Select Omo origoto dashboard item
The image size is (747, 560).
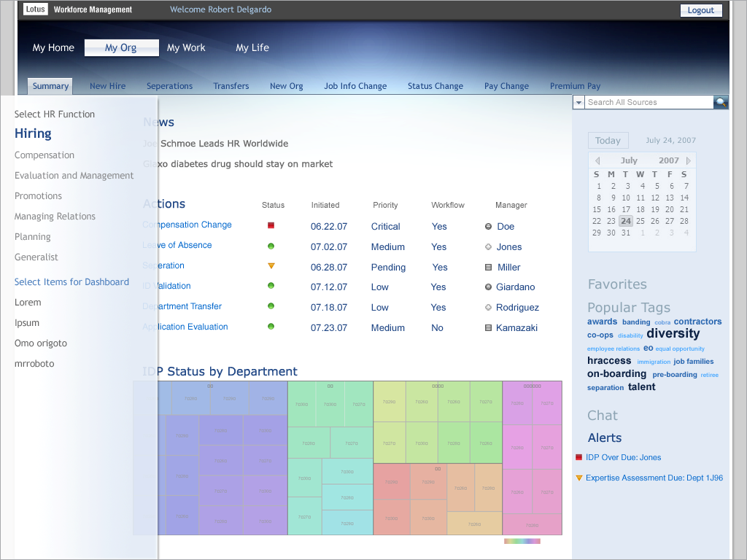pos(41,343)
